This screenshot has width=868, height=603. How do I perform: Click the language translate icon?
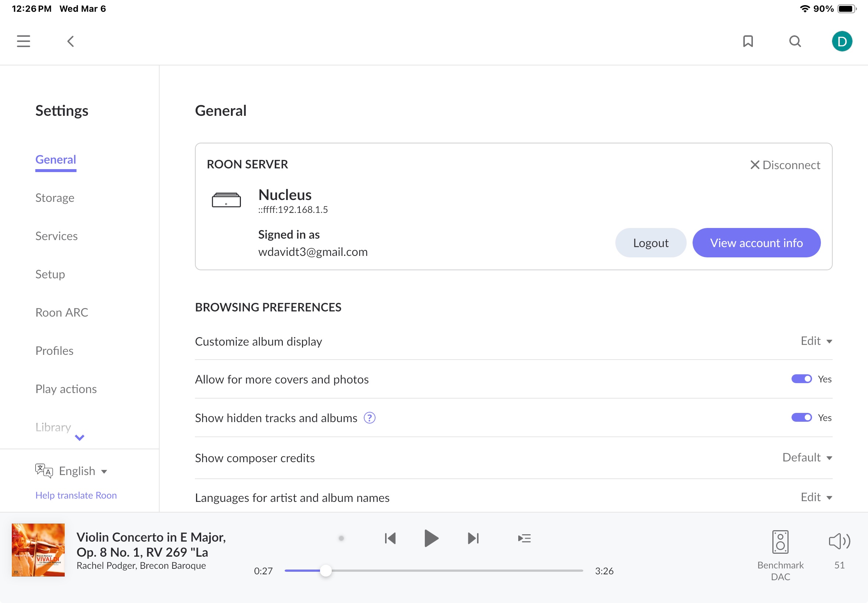tap(44, 471)
